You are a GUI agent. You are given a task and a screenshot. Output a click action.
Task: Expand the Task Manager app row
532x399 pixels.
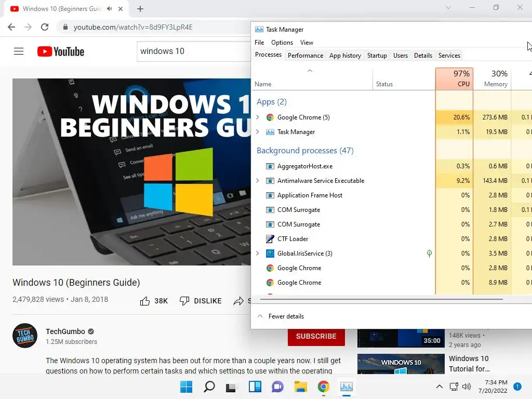(258, 131)
